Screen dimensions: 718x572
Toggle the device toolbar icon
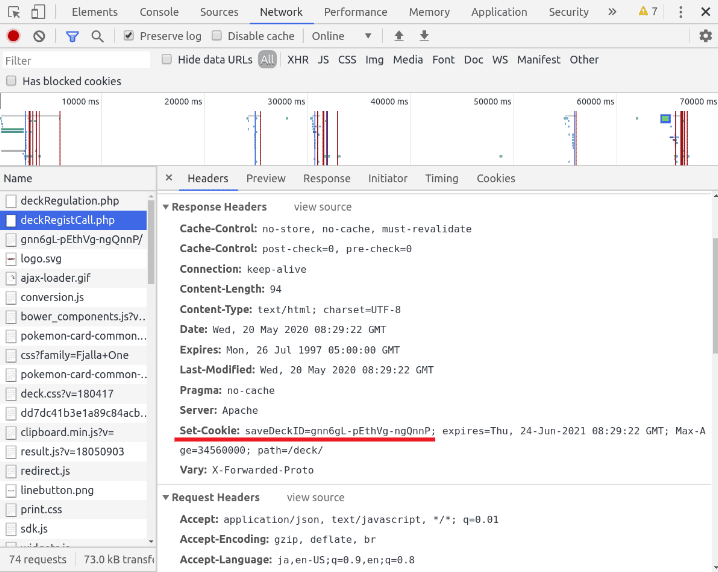[x=38, y=12]
